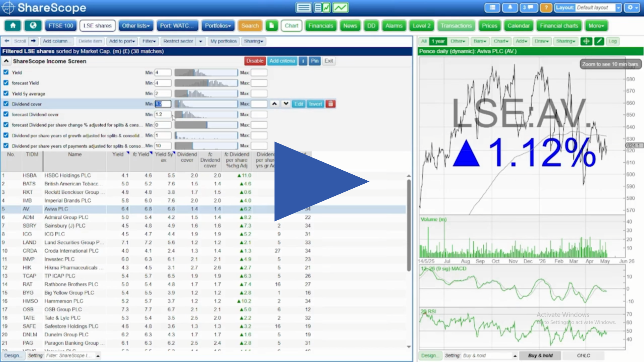Open the chart Bars dropdown
Viewport: 644px width, 362px height.
(480, 41)
